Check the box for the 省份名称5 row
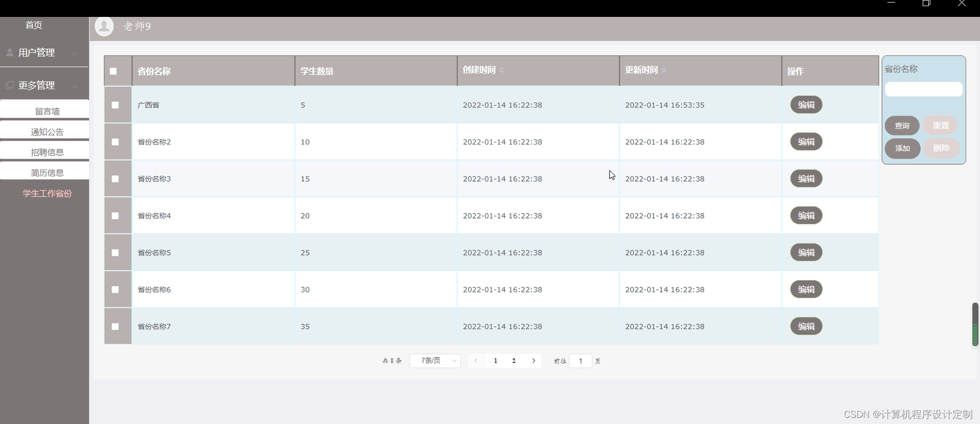Image resolution: width=980 pixels, height=424 pixels. pos(115,252)
